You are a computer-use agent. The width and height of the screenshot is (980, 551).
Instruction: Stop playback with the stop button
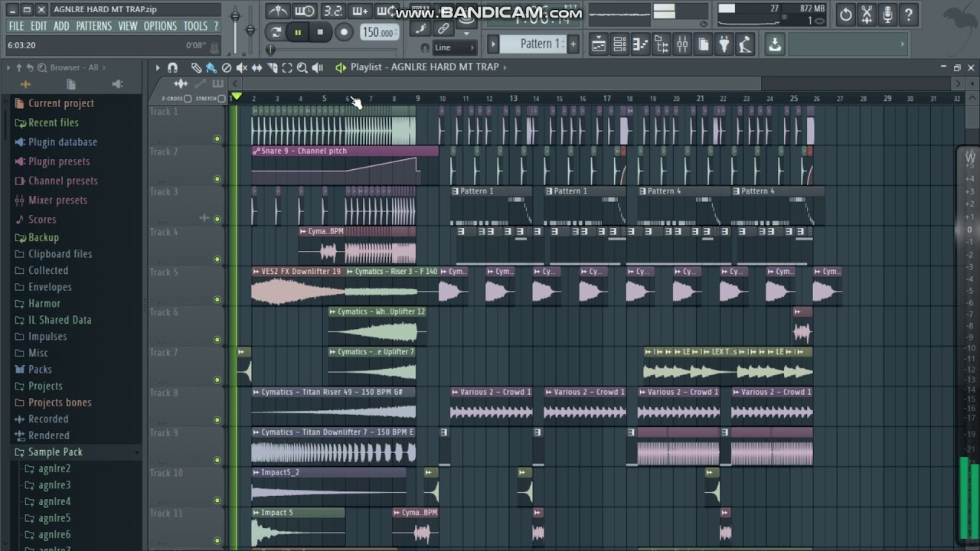click(320, 32)
